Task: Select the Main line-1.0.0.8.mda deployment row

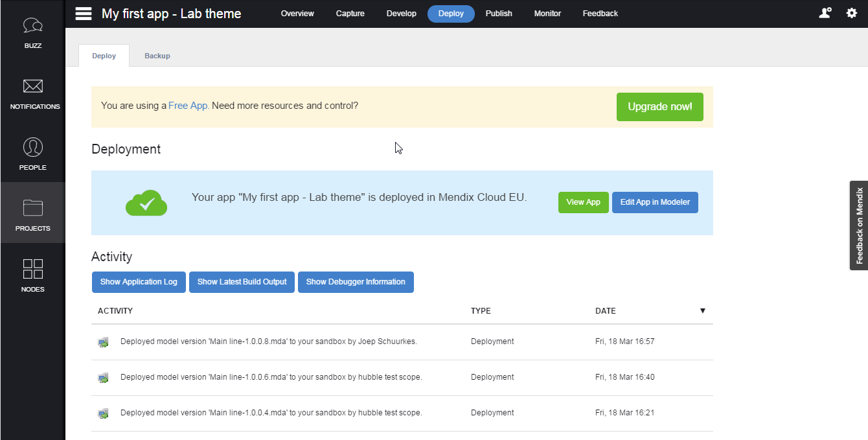Action: click(x=268, y=342)
